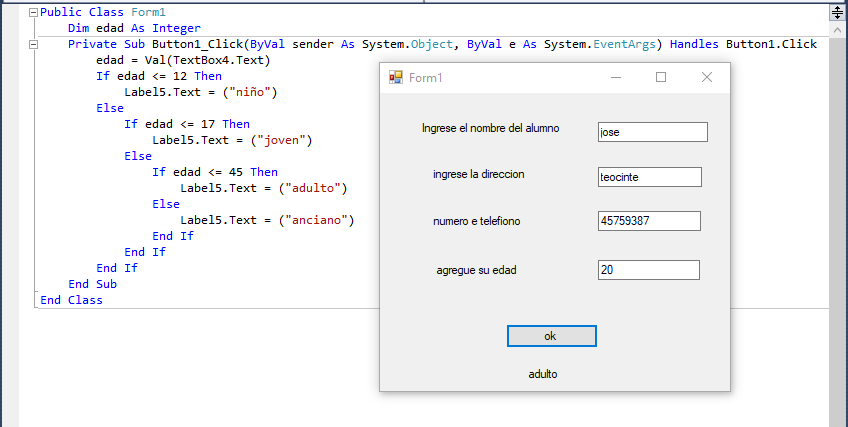The height and width of the screenshot is (427, 848).
Task: Click the code editor vertical scrollbar
Action: click(837, 216)
